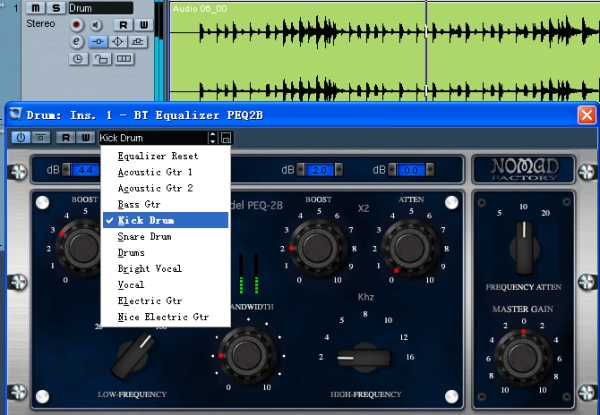The image size is (600, 415).
Task: Toggle track lock icon
Action: tap(101, 59)
